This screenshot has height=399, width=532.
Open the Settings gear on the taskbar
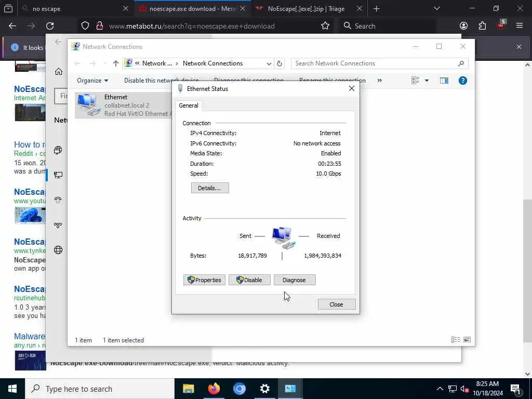tap(264, 389)
